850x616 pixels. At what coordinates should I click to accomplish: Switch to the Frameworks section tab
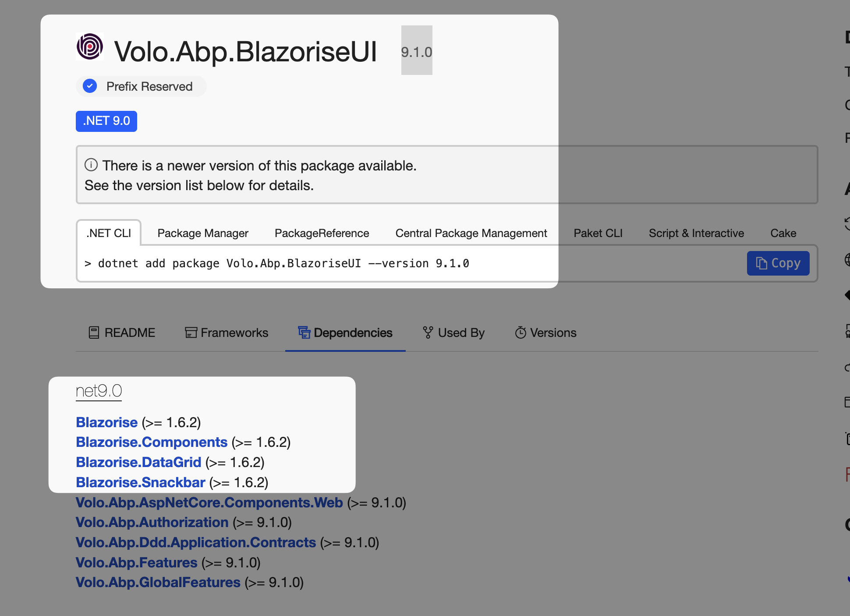click(227, 333)
